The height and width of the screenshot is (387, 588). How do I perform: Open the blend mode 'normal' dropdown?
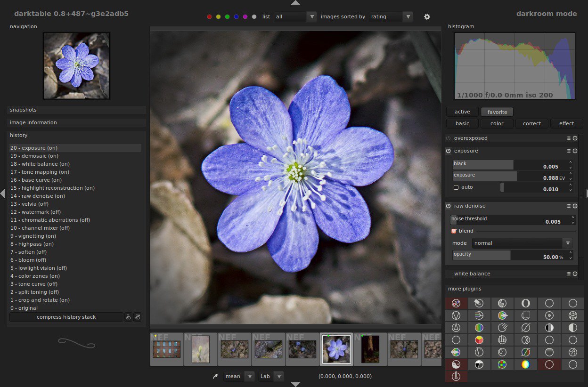click(523, 243)
